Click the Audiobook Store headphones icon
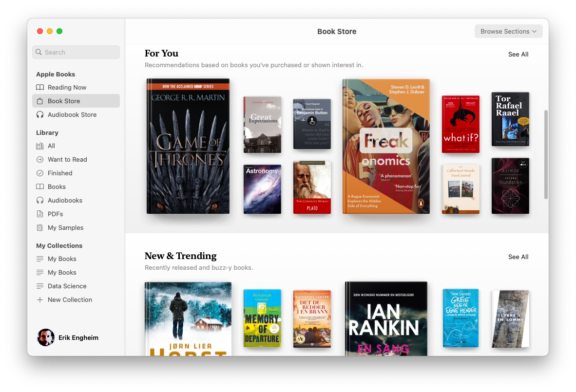Viewport: 576px width, 392px height. point(39,114)
